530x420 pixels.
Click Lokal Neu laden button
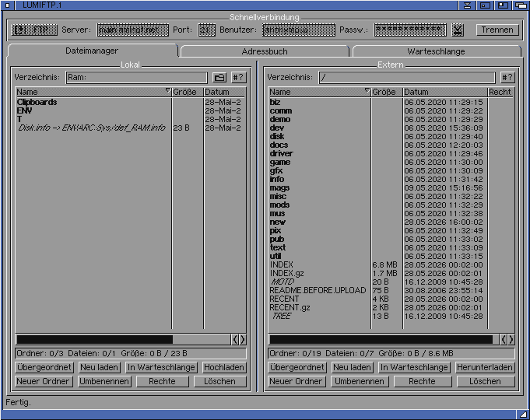tap(99, 367)
